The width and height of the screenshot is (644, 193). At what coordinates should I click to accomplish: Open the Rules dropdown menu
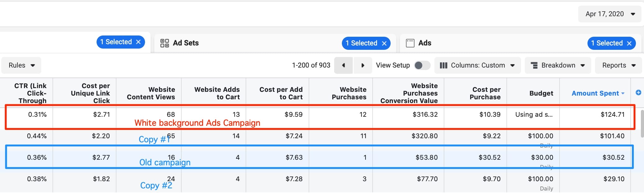coord(21,65)
